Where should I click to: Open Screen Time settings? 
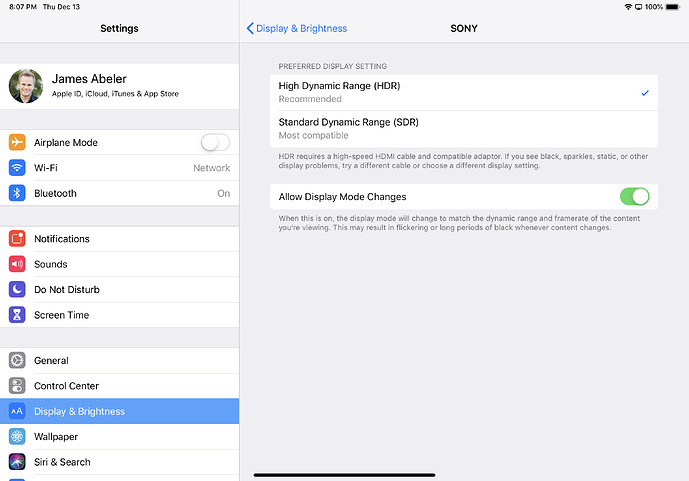(x=120, y=315)
